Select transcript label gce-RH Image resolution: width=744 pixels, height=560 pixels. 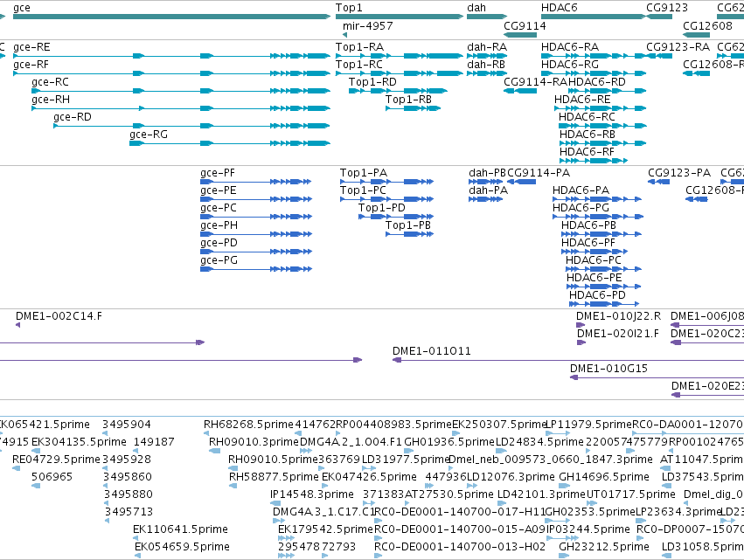click(x=51, y=100)
